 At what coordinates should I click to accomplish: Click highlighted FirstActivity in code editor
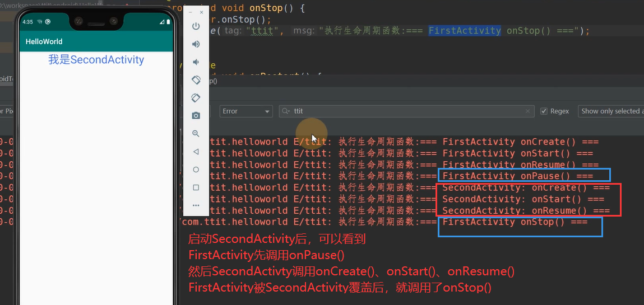(465, 31)
